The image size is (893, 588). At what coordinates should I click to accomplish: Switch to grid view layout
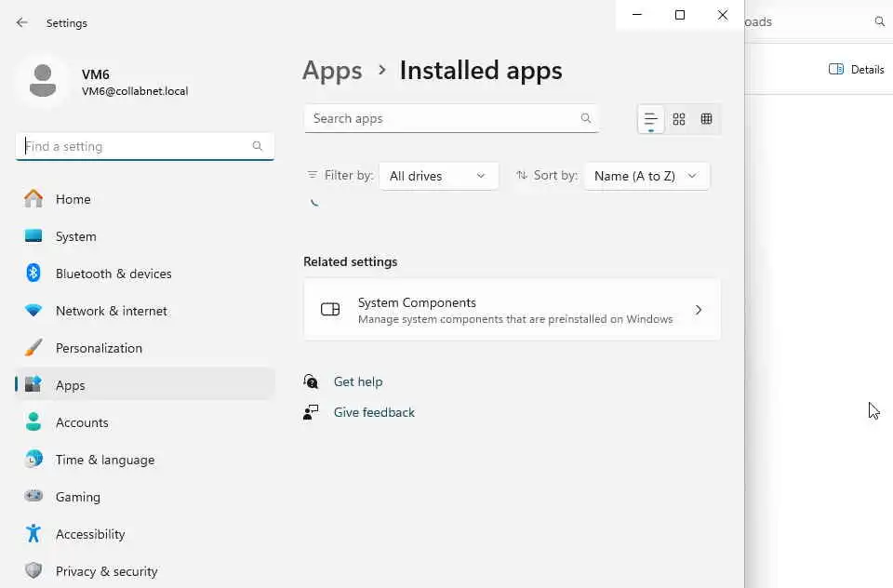coord(679,119)
